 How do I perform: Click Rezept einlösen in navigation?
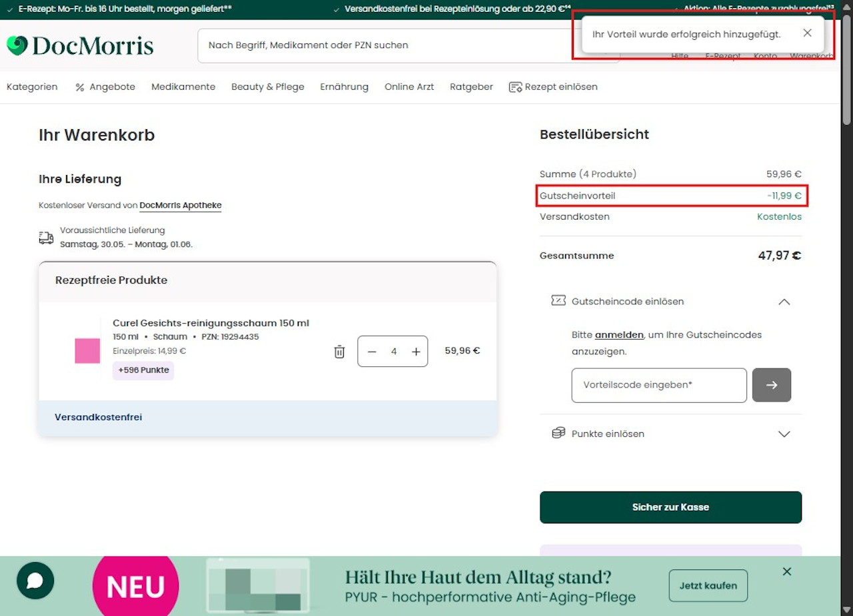553,87
